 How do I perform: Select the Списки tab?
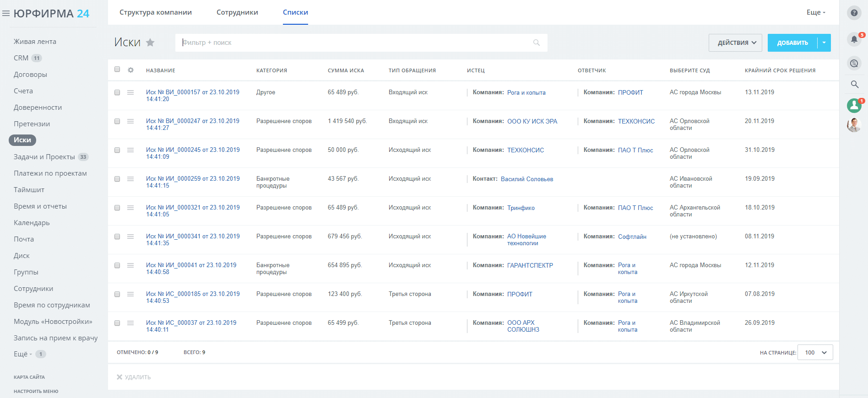(295, 12)
